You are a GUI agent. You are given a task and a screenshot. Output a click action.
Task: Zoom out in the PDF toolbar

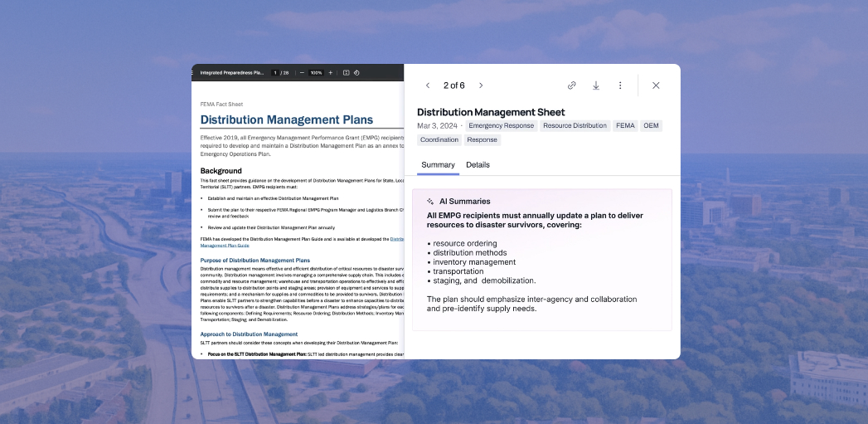(302, 73)
